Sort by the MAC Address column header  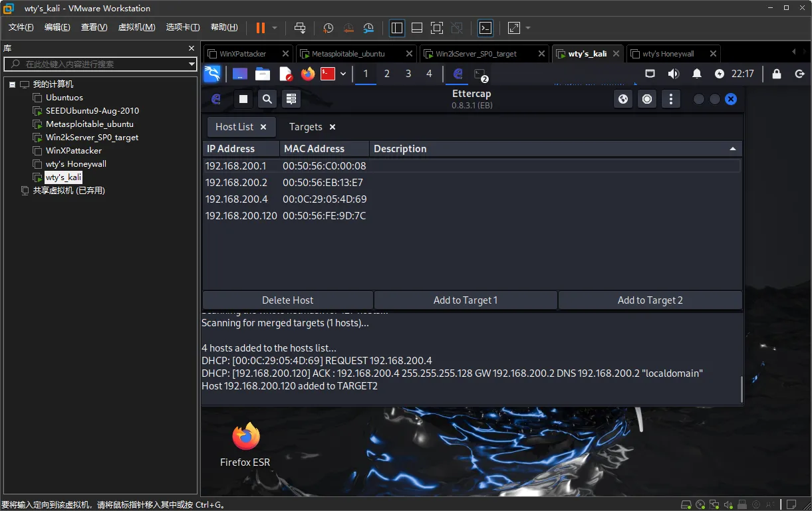[324, 149]
